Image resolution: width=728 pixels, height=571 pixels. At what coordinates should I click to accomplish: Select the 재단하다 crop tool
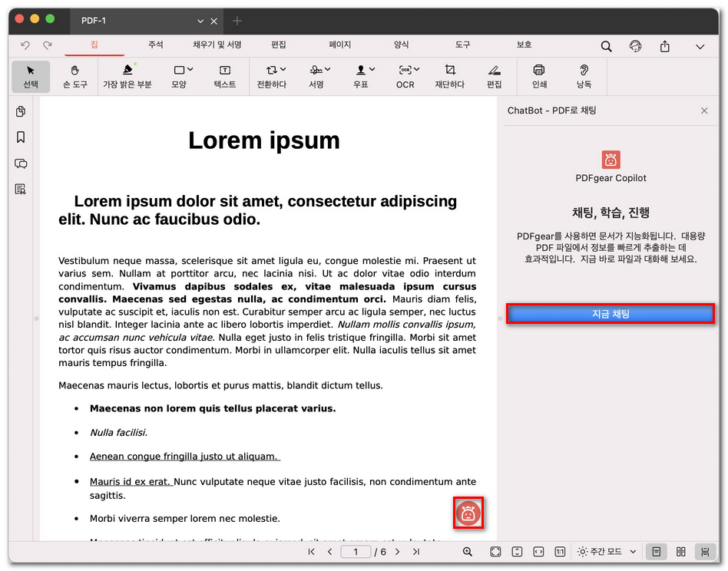coord(448,76)
